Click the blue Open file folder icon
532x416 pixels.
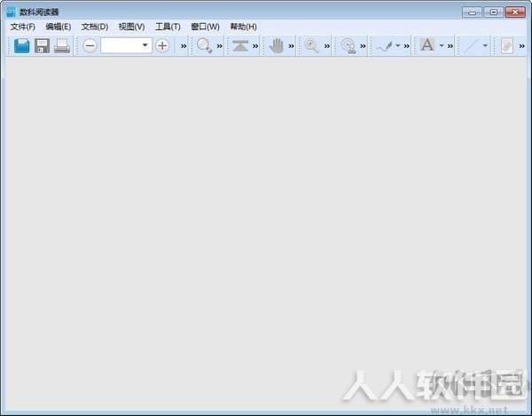point(21,46)
